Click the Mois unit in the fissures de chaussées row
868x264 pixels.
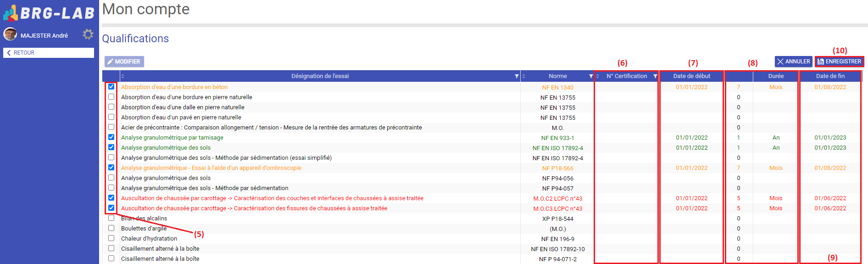point(776,208)
